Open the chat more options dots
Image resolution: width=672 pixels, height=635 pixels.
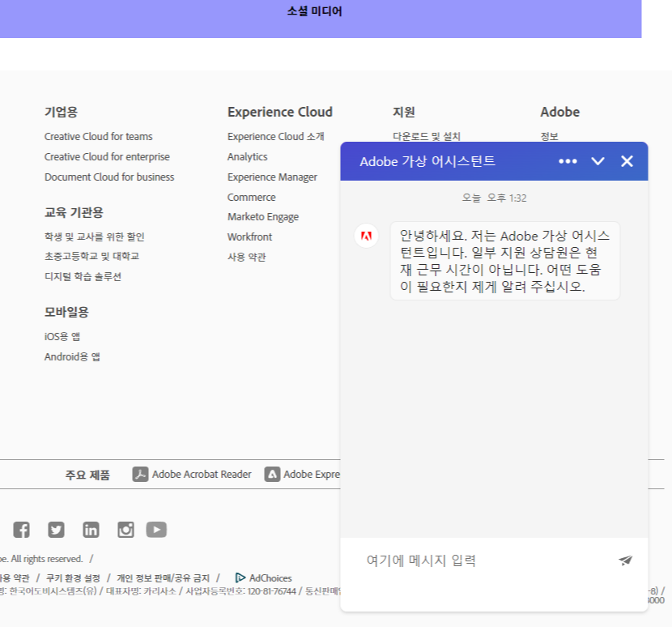click(568, 161)
